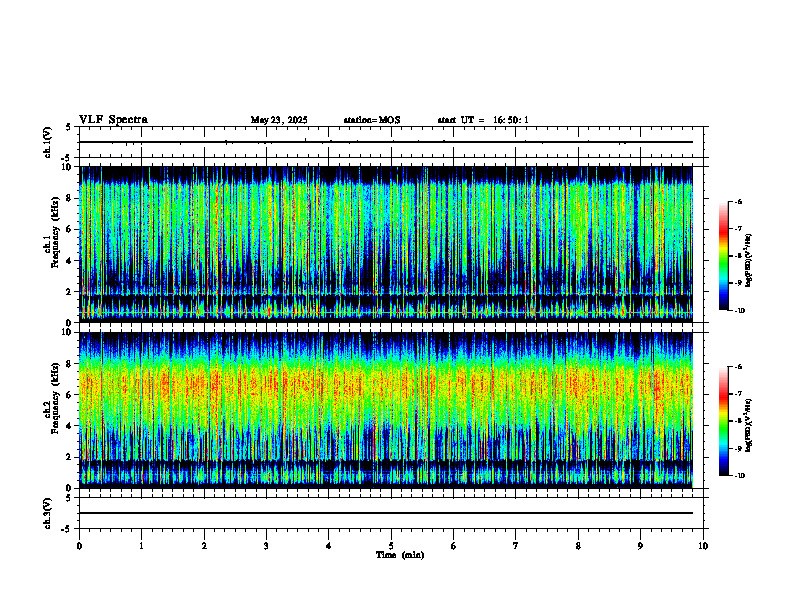Image resolution: width=792 pixels, height=612 pixels.
Task: Click the ch.1 frequency axis "8" tick label
Action: 71,198
